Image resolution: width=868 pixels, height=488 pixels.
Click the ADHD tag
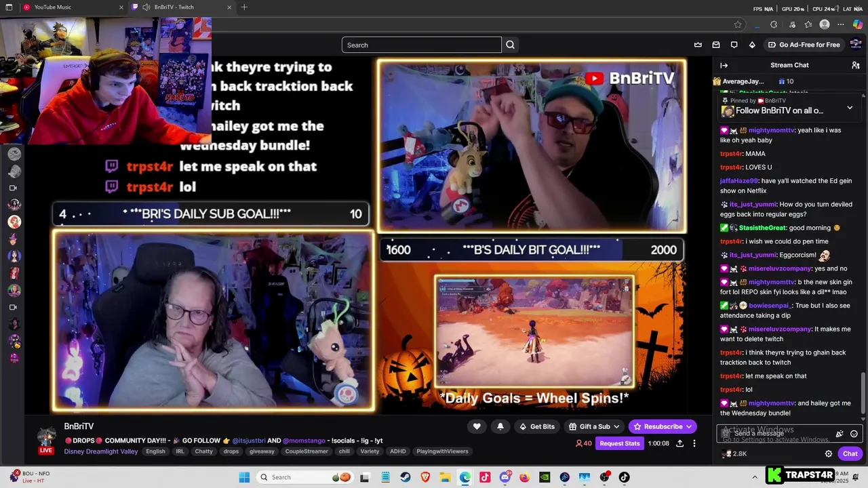[x=397, y=451]
